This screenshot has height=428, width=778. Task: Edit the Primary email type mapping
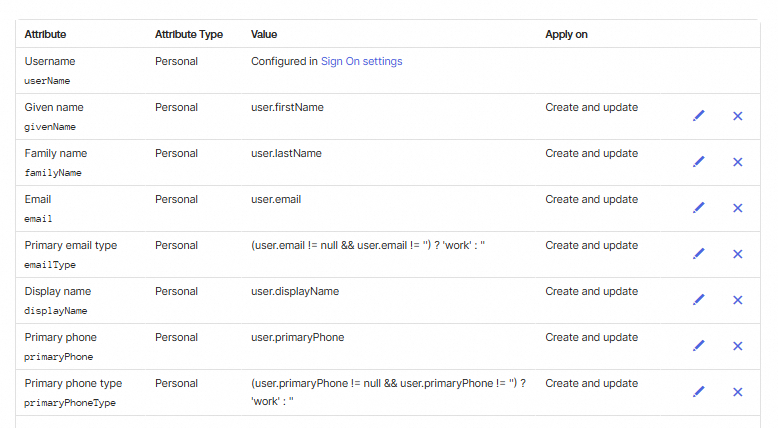[x=699, y=254]
